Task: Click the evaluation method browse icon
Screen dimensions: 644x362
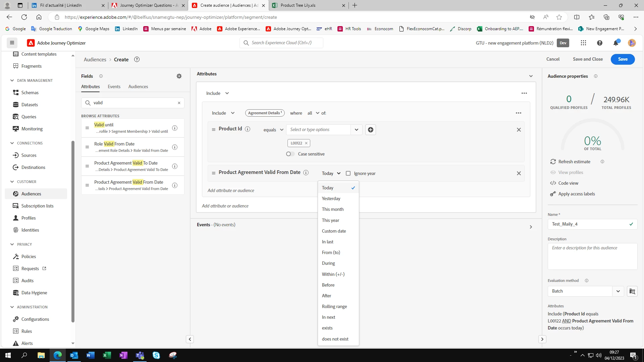Action: coord(632,291)
